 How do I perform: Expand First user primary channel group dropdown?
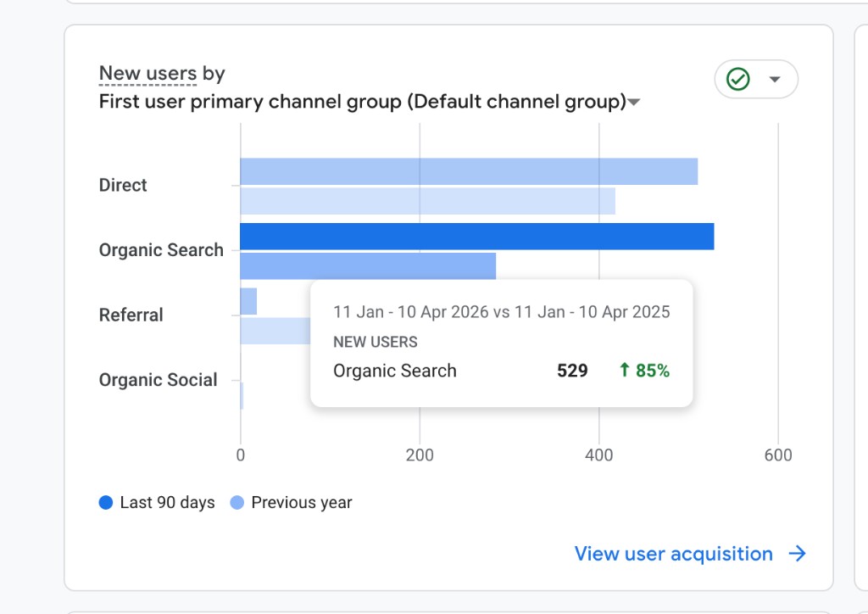[634, 102]
